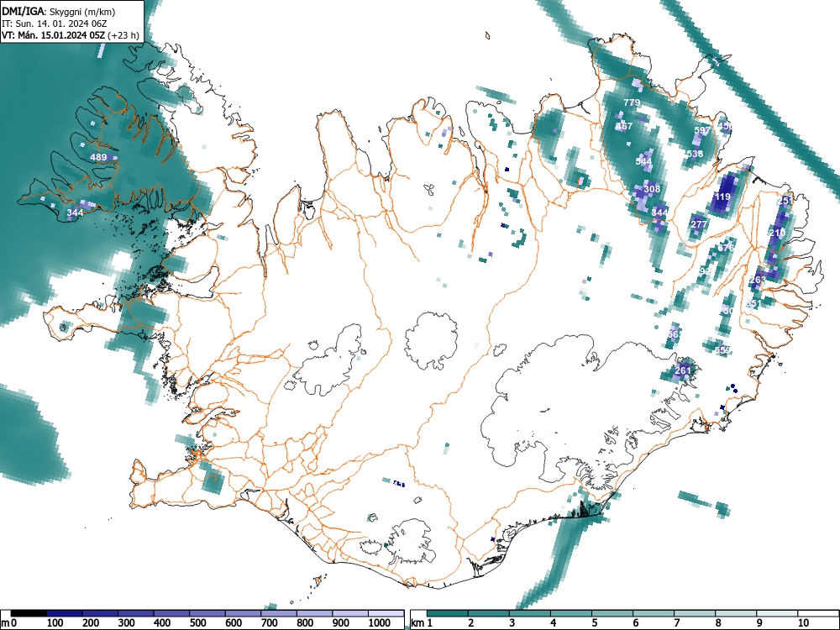Click the 'm 0' legend label
The width and height of the screenshot is (840, 630).
coord(9,623)
